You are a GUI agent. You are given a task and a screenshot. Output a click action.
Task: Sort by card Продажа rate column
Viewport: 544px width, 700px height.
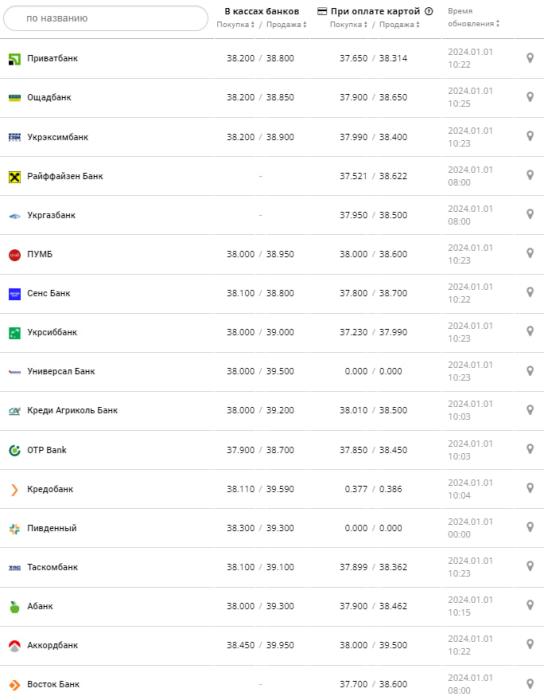(x=399, y=25)
